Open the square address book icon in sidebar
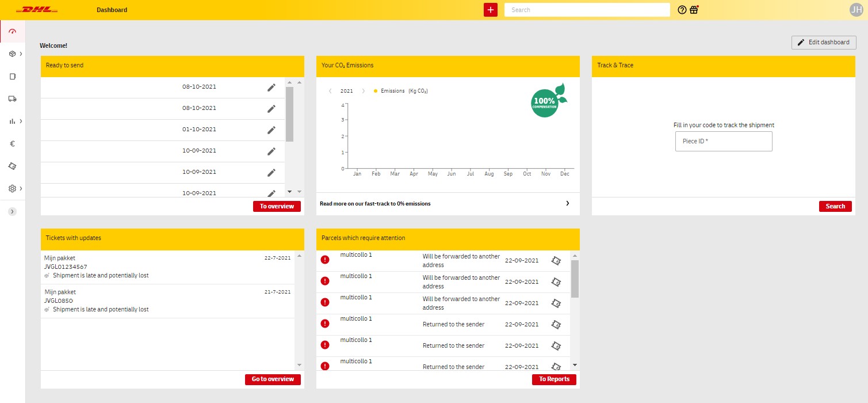Image resolution: width=868 pixels, height=403 pixels. click(13, 76)
